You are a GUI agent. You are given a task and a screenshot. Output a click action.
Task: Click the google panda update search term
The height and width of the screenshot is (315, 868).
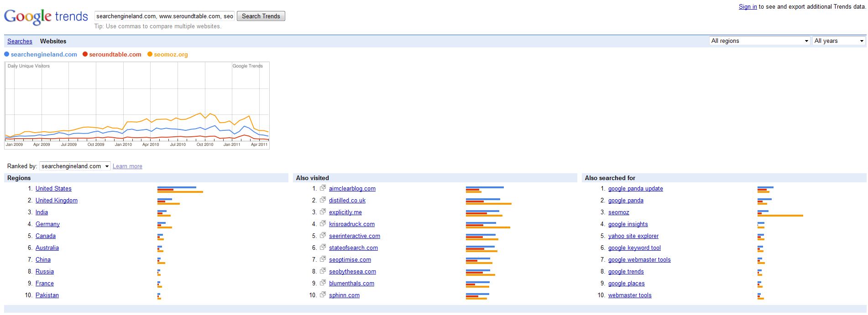(x=636, y=189)
